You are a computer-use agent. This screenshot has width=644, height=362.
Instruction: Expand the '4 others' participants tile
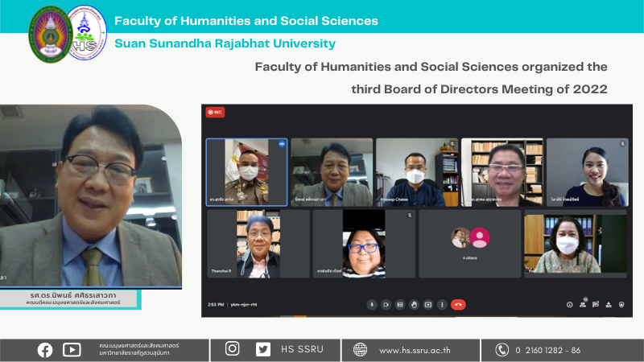coord(469,244)
